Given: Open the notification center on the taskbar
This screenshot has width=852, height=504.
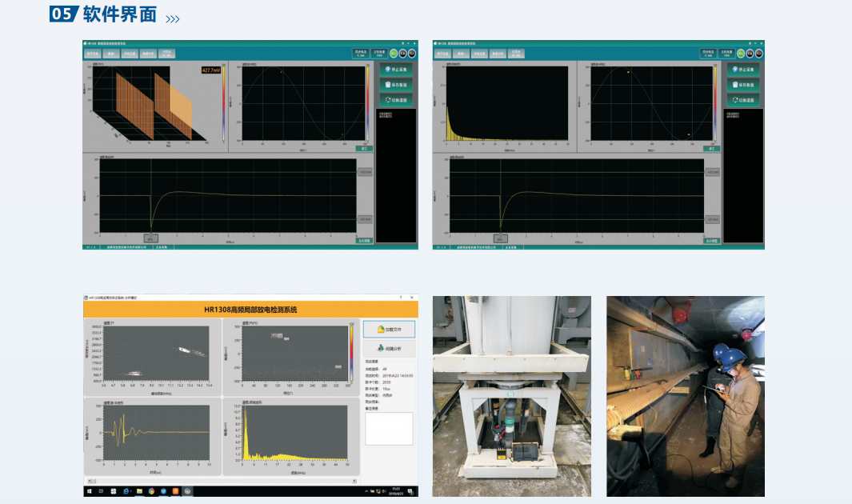Looking at the screenshot, I should 410,491.
